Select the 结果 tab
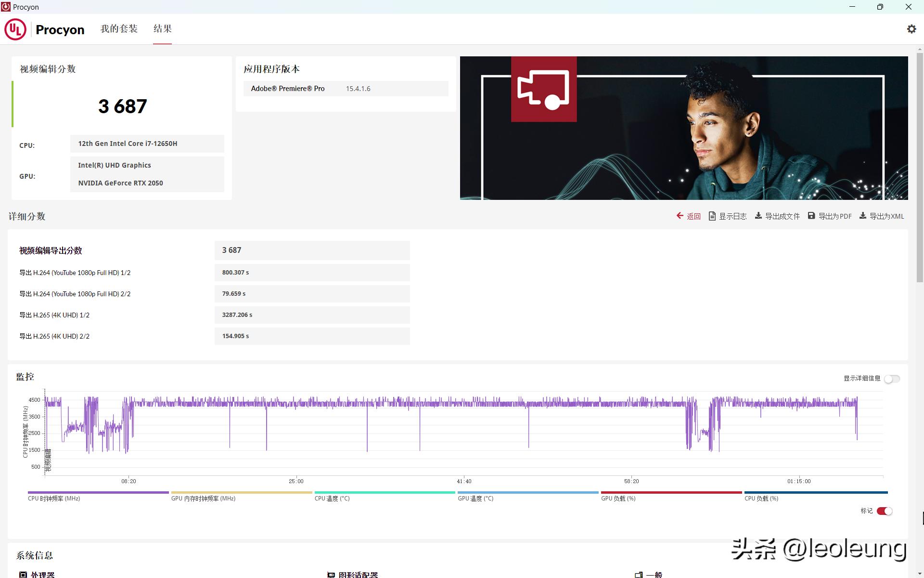Viewport: 924px width, 578px height. (162, 29)
